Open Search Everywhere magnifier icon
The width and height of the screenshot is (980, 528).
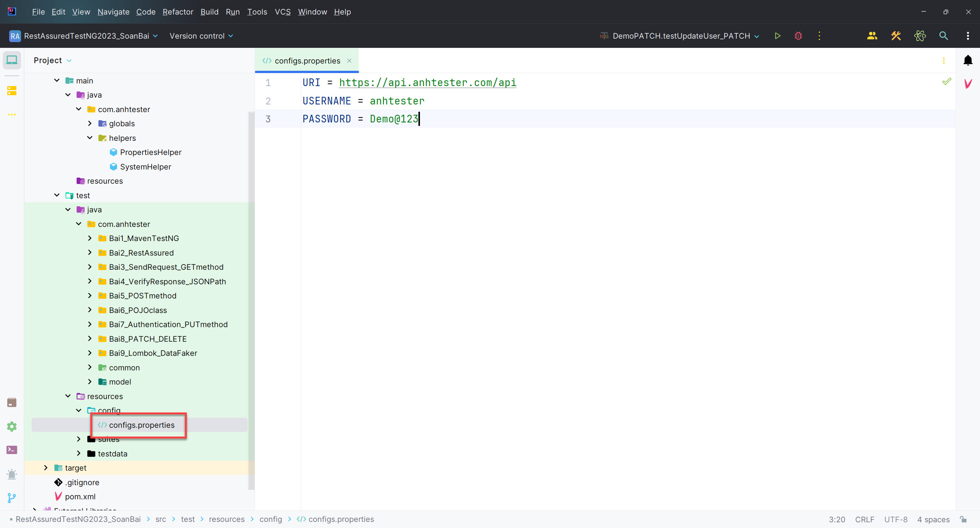coord(944,36)
